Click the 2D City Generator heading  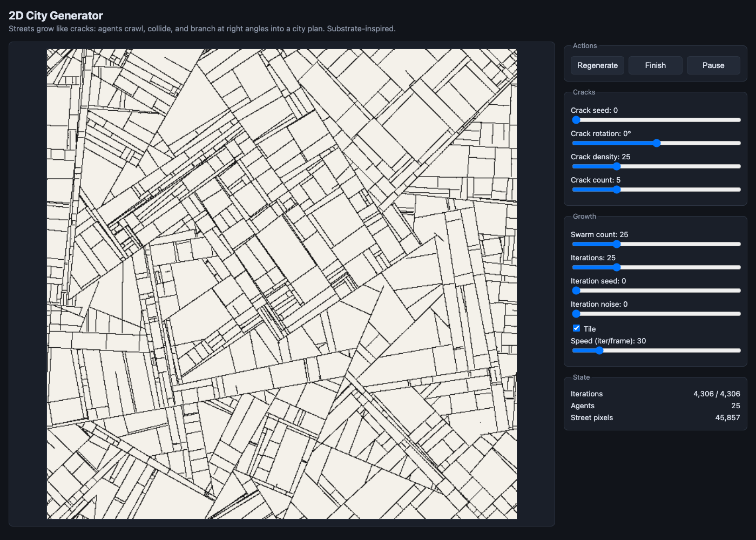56,16
